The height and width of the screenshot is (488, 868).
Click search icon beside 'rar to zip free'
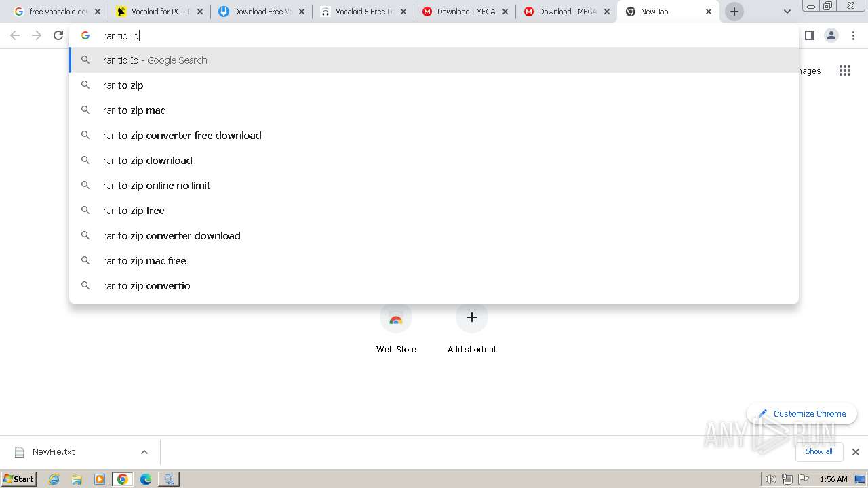[85, 210]
